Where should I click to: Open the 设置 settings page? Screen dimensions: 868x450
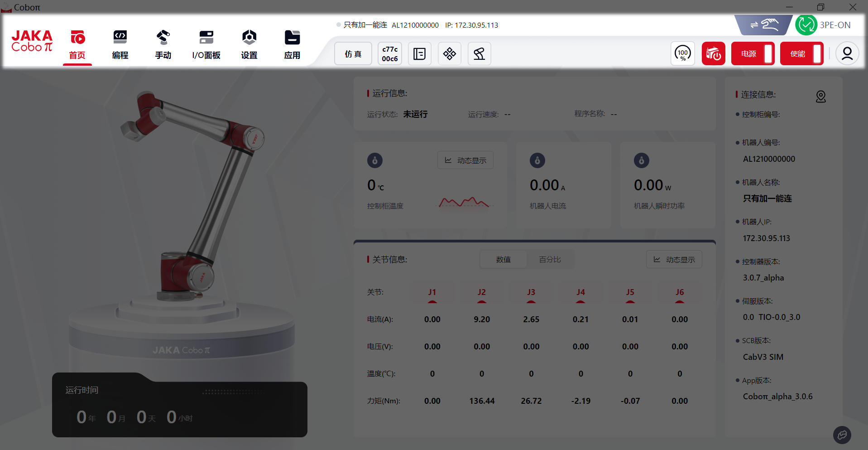249,44
